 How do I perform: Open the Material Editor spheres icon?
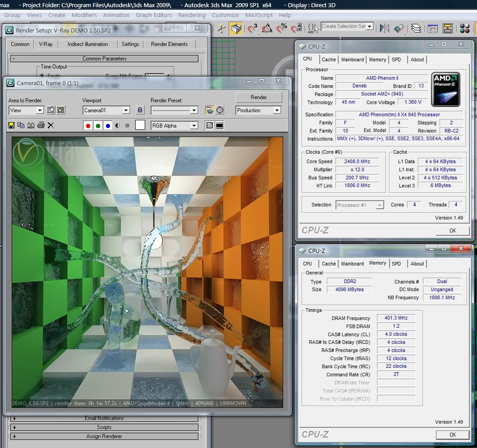click(x=465, y=28)
